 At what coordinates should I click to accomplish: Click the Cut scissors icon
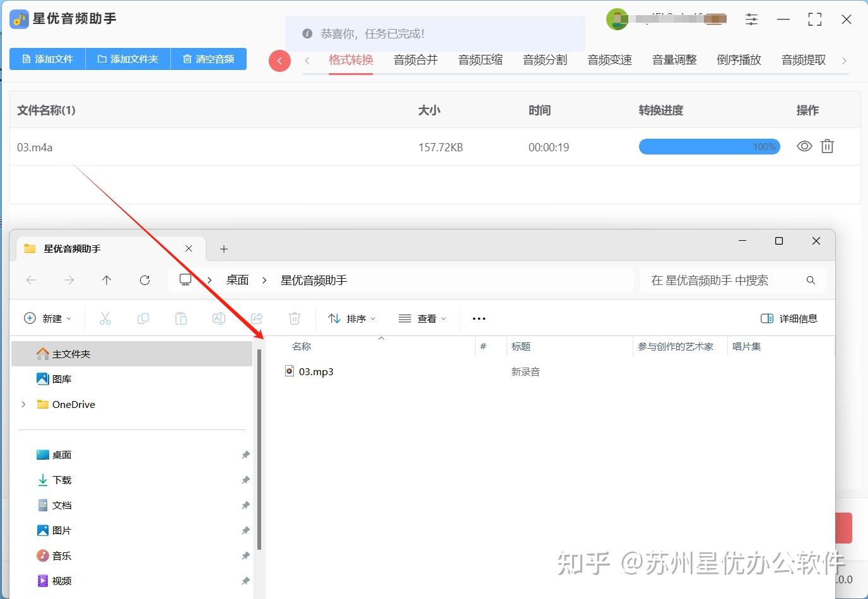click(x=105, y=318)
